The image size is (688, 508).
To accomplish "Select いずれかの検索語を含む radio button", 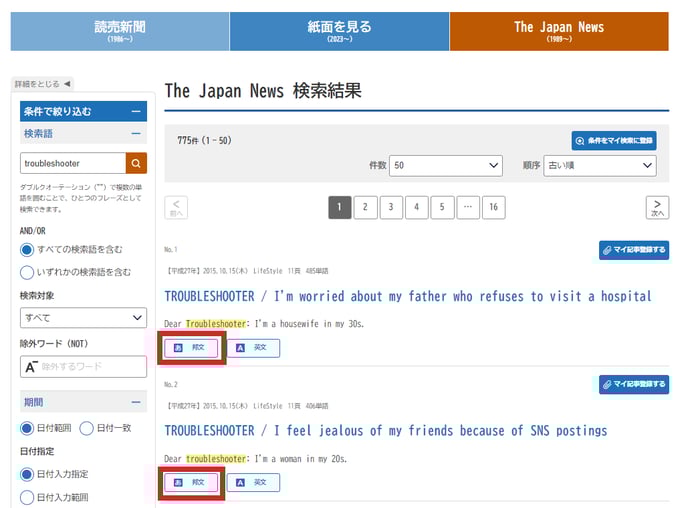I will click(x=28, y=271).
